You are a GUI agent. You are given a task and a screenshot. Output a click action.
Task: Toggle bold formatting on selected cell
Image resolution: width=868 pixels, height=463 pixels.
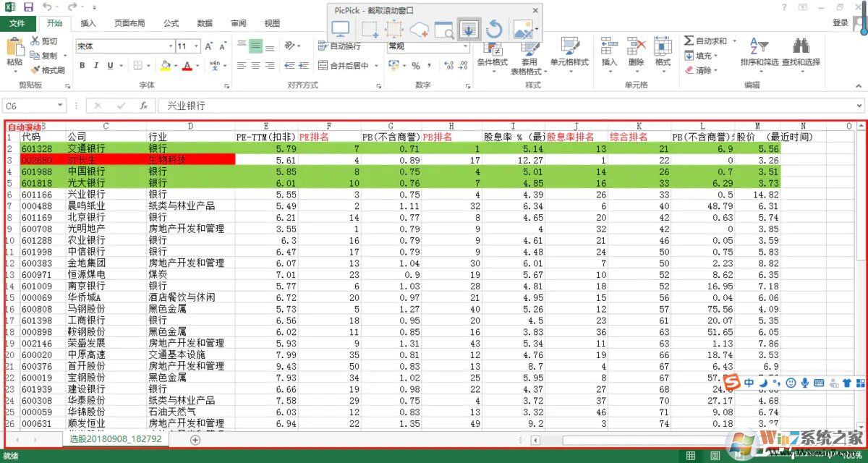point(83,64)
